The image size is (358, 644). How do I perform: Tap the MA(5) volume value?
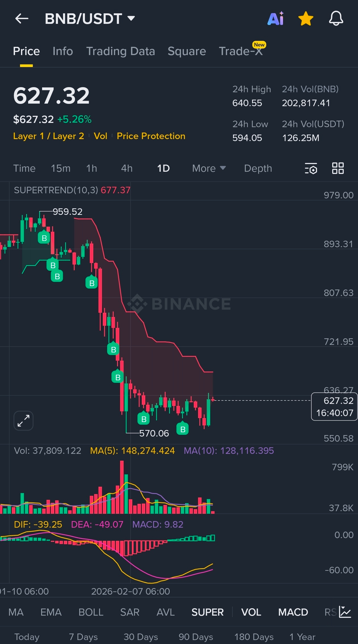[132, 451]
